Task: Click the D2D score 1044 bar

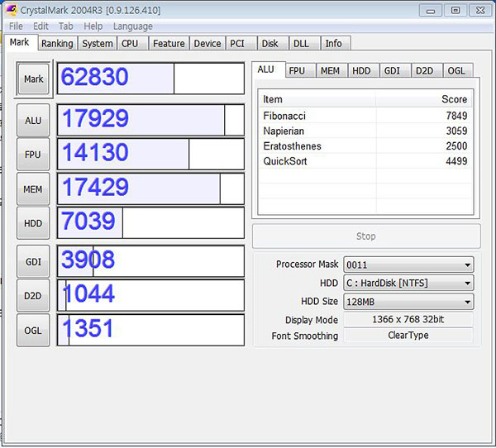Action: 150,295
